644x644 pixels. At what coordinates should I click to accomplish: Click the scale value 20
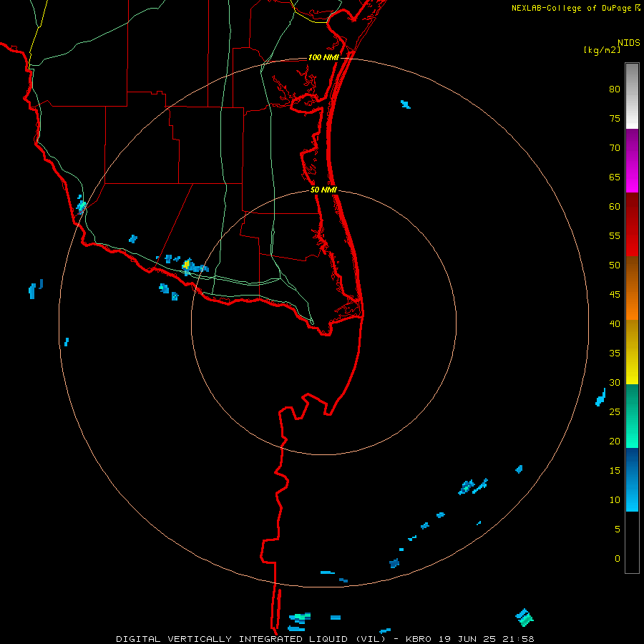(x=615, y=441)
